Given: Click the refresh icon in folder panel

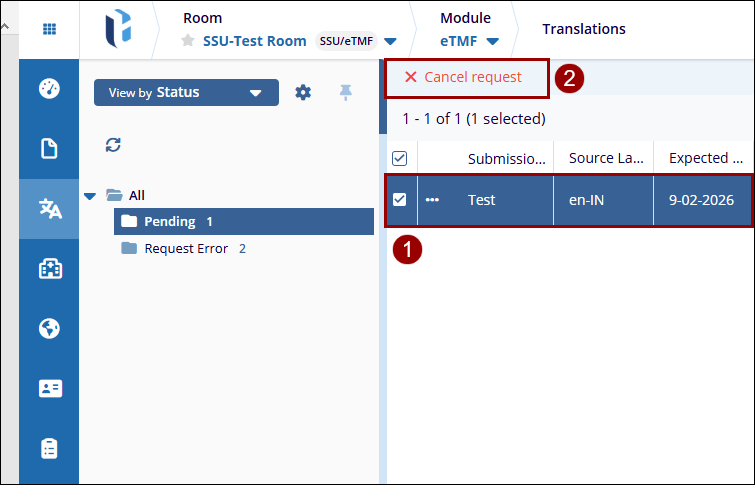Looking at the screenshot, I should pyautogui.click(x=113, y=145).
